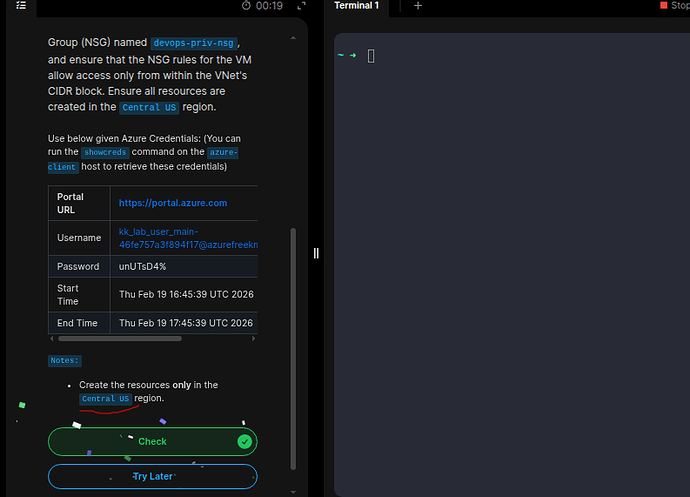
Task: Click the End Time value cell
Action: 184,323
